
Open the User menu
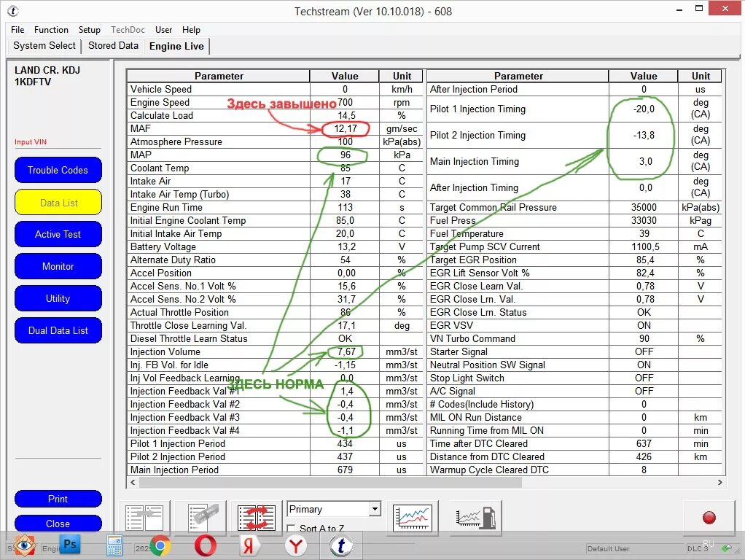tap(163, 29)
